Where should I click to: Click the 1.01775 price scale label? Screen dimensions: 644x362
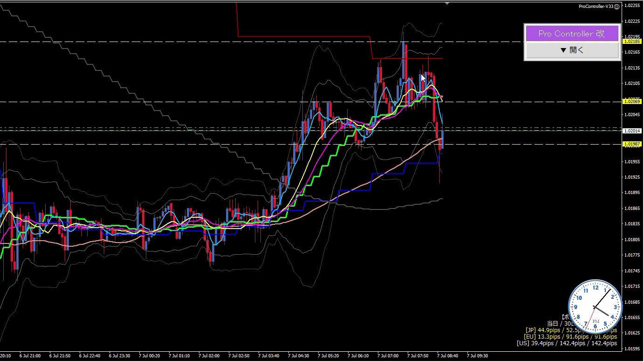[x=632, y=255]
